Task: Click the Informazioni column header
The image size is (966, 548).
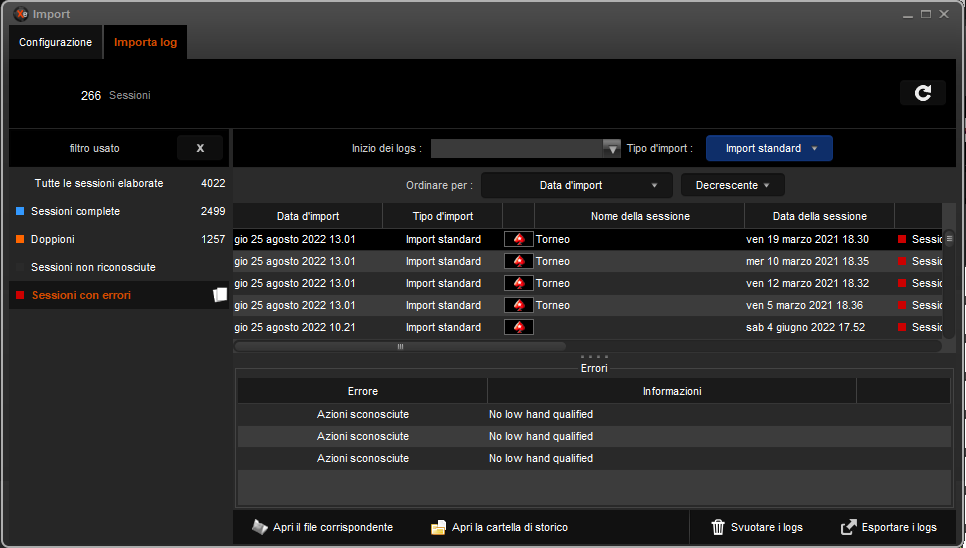Action: pyautogui.click(x=672, y=391)
